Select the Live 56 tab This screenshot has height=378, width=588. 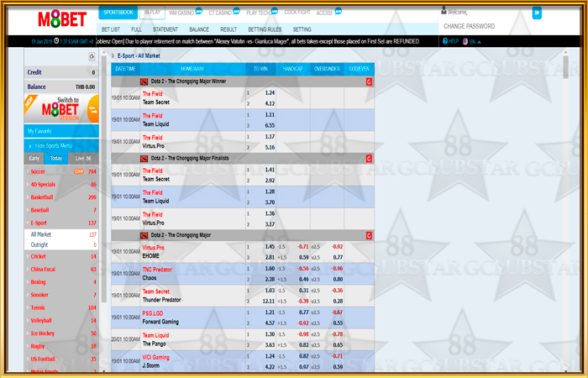tap(83, 158)
